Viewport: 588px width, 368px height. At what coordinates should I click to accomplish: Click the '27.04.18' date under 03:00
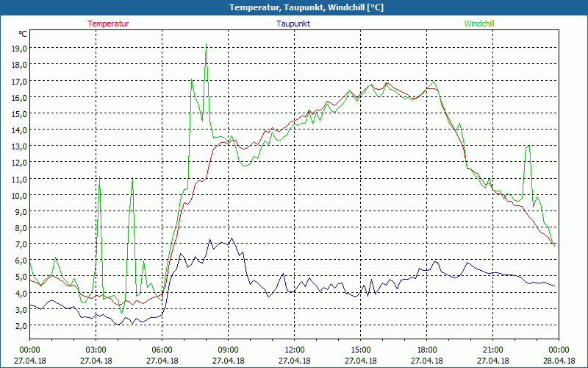pos(96,361)
